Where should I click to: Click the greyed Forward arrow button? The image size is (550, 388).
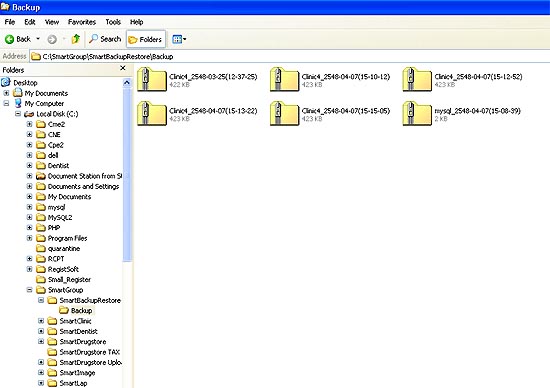click(x=52, y=39)
